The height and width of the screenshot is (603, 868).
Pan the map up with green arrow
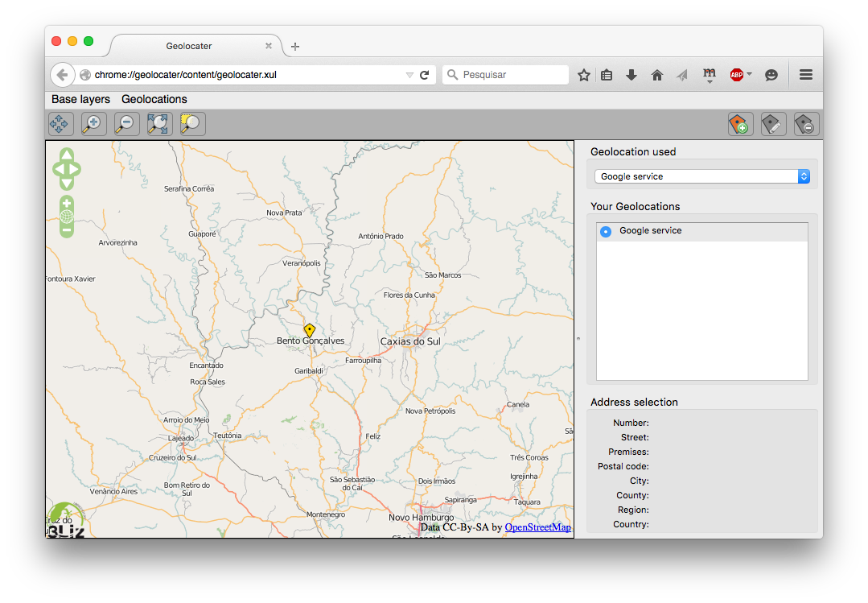(x=67, y=154)
